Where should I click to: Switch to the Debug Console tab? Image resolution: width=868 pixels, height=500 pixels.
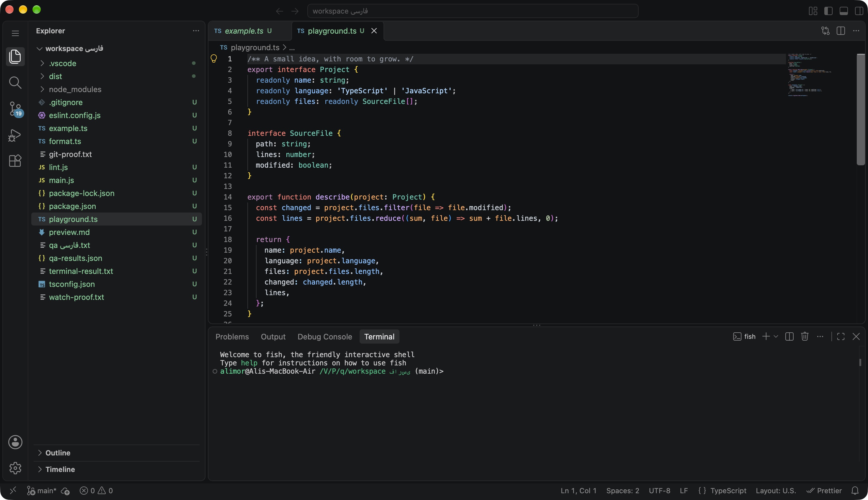click(324, 336)
